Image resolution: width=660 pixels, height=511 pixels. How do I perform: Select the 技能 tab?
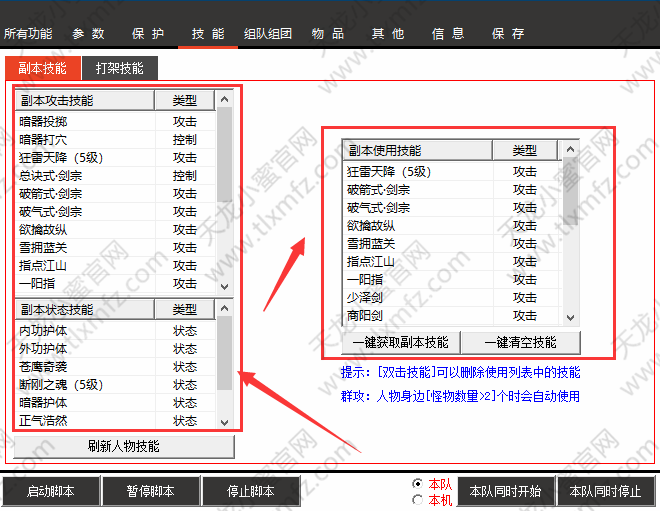[x=208, y=34]
